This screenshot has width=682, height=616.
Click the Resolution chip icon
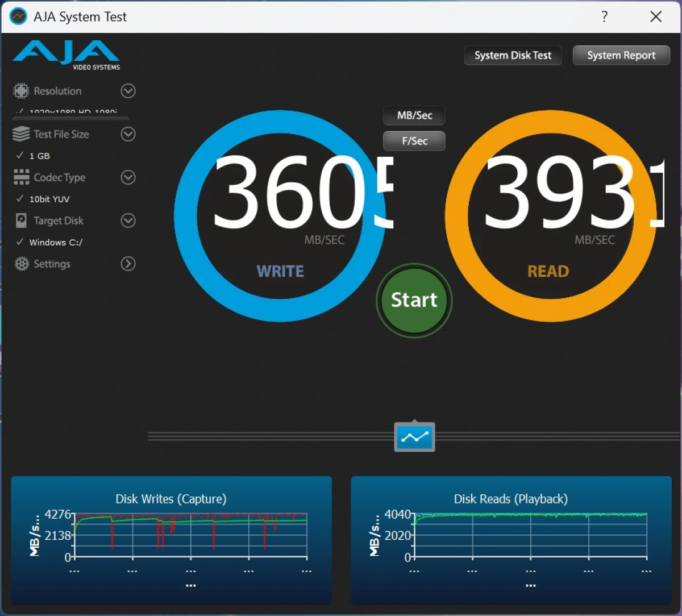pyautogui.click(x=21, y=91)
